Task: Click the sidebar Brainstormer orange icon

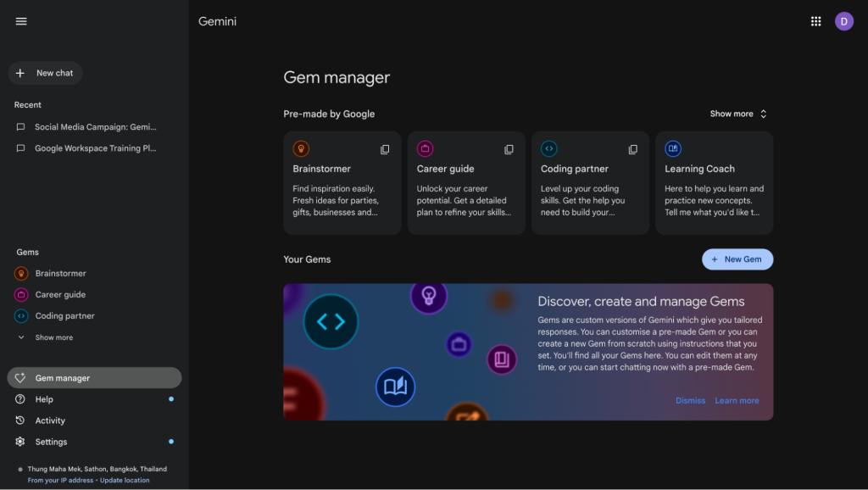Action: tap(21, 274)
